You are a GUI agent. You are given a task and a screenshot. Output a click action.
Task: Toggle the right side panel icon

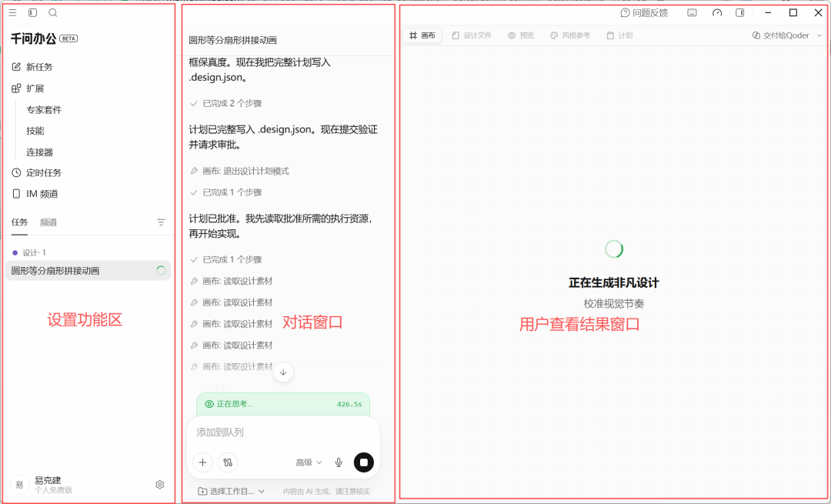740,13
